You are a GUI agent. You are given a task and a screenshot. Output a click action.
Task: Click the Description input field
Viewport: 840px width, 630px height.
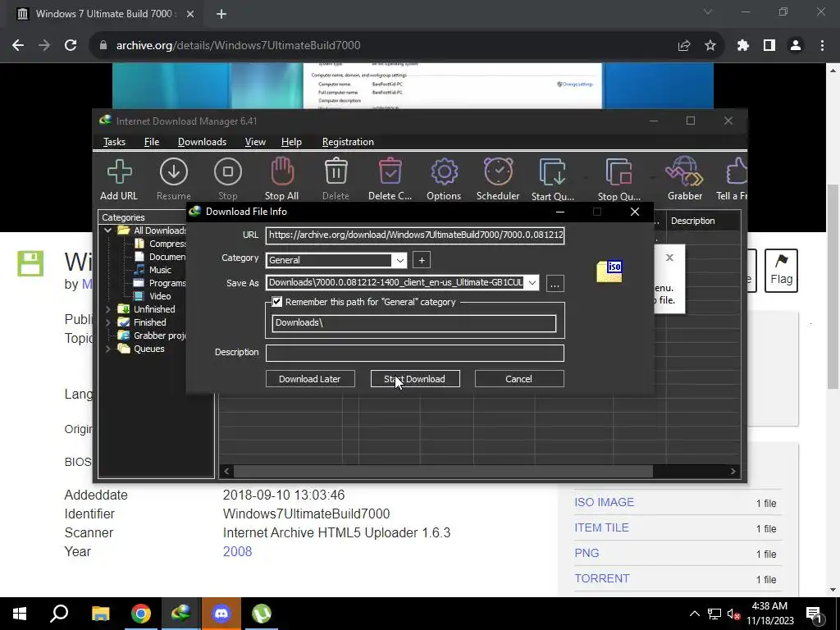415,353
